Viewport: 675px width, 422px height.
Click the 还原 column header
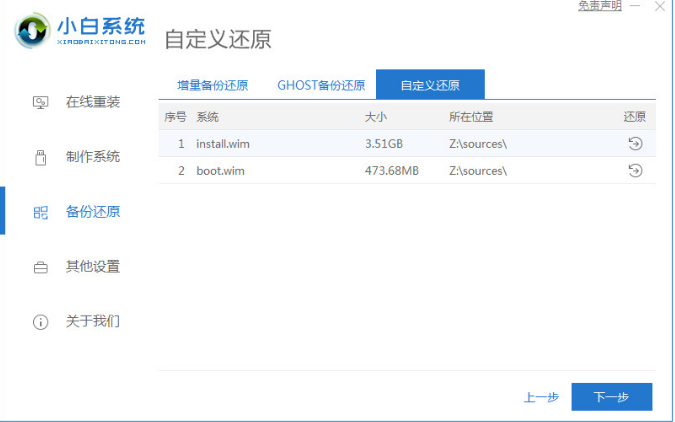(635, 117)
